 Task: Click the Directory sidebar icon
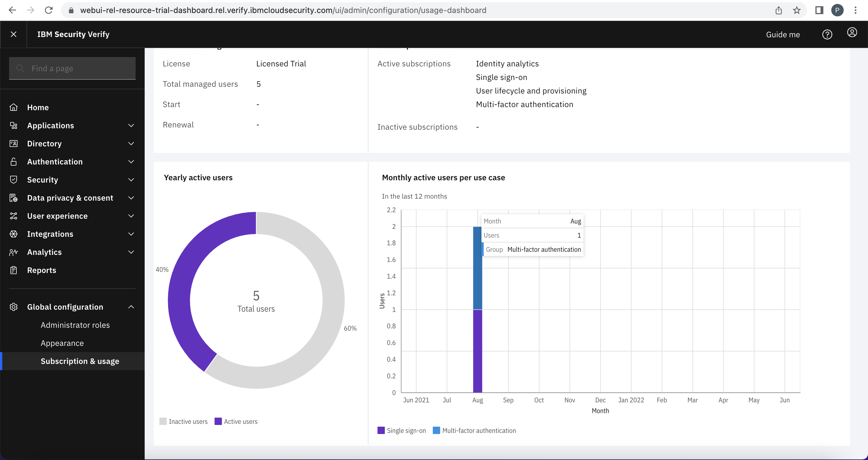point(14,144)
